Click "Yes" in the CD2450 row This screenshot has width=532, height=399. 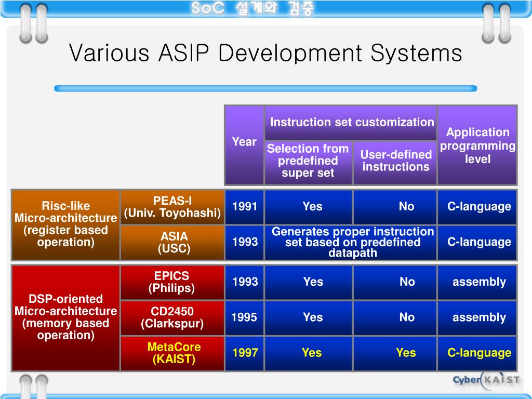[309, 318]
